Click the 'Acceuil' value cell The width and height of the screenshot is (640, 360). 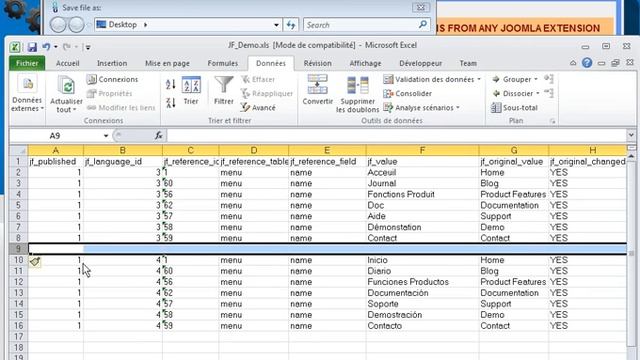pos(422,173)
